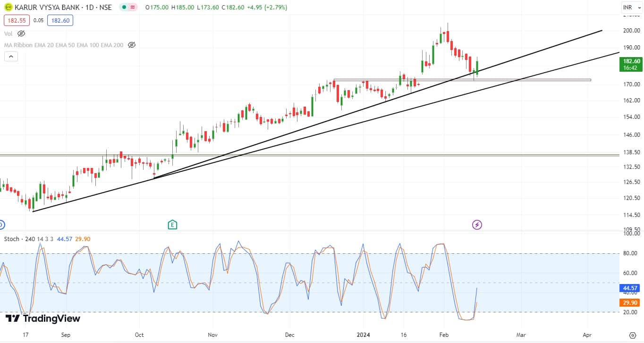This screenshot has width=644, height=343.
Task: Click the green E earnings marker
Action: [x=172, y=225]
